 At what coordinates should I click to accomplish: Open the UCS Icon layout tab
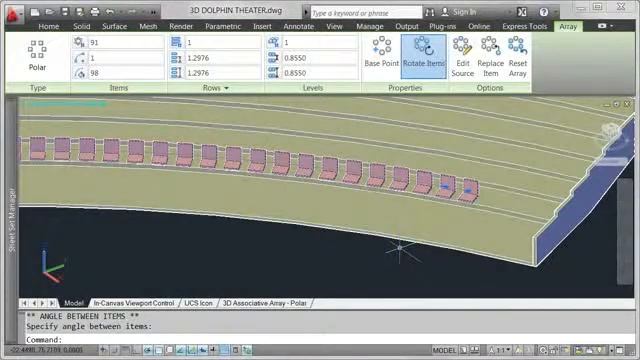click(x=198, y=303)
